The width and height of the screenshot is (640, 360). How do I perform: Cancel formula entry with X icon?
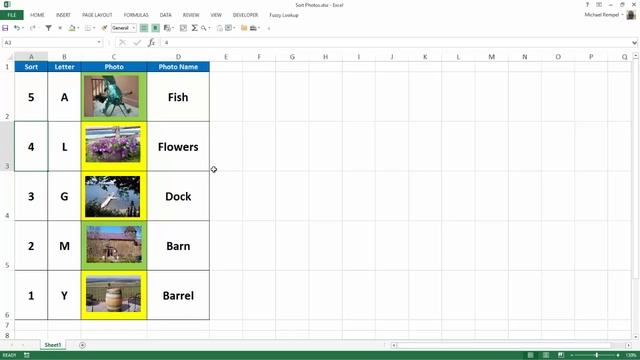point(122,42)
